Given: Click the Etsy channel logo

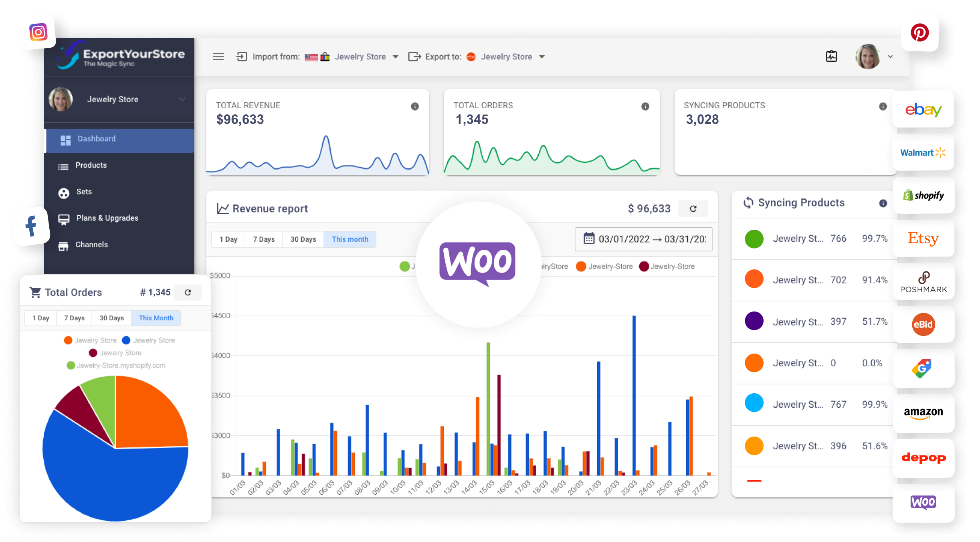Looking at the screenshot, I should (x=923, y=239).
